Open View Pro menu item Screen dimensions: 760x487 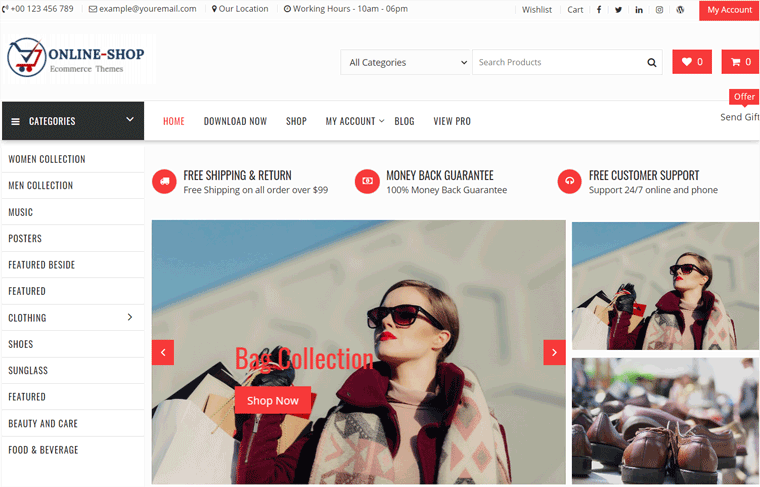point(452,121)
